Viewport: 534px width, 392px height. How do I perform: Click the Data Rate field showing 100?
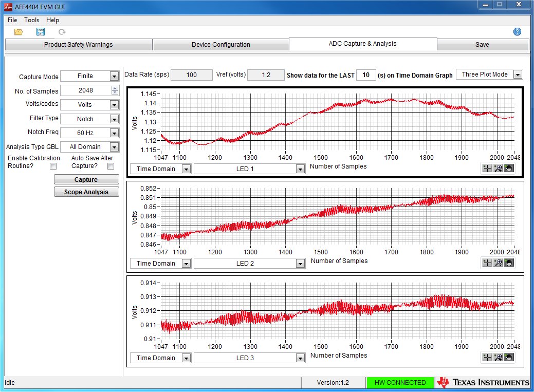[192, 75]
